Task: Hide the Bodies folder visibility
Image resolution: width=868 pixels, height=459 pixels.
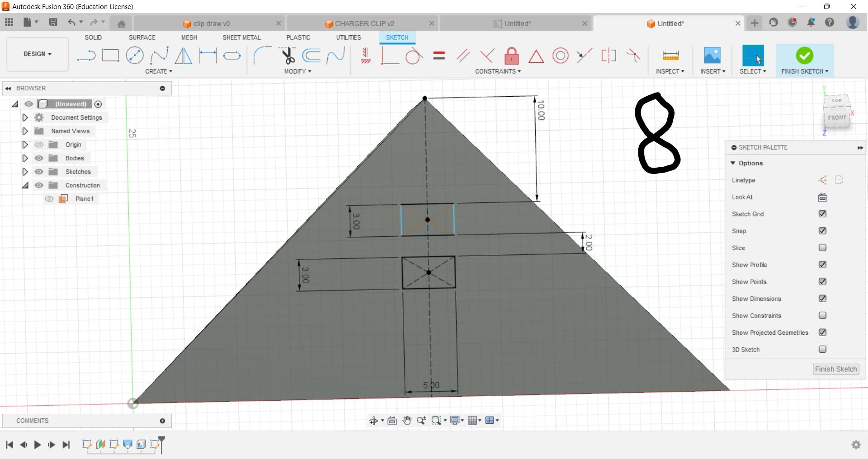Action: [39, 158]
